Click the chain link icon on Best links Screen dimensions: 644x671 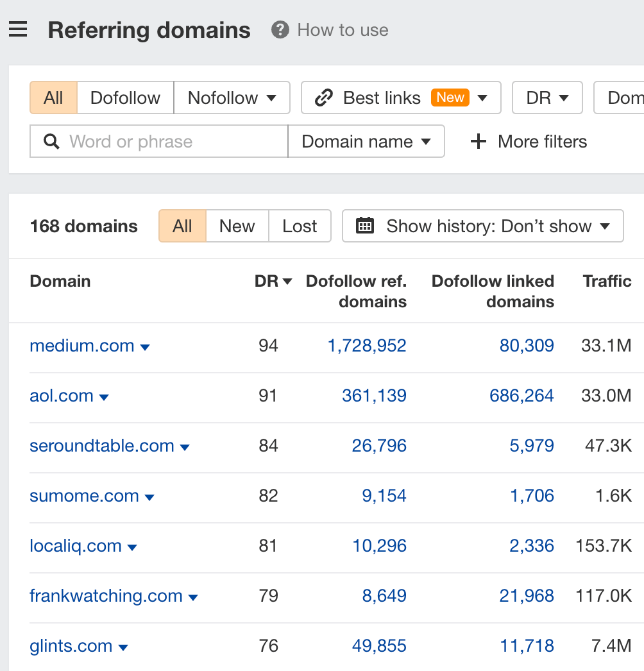(325, 98)
